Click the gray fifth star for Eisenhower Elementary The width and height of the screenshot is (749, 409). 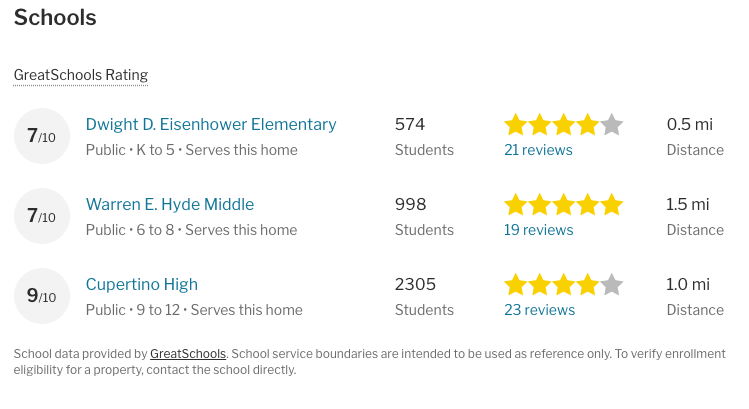point(611,125)
